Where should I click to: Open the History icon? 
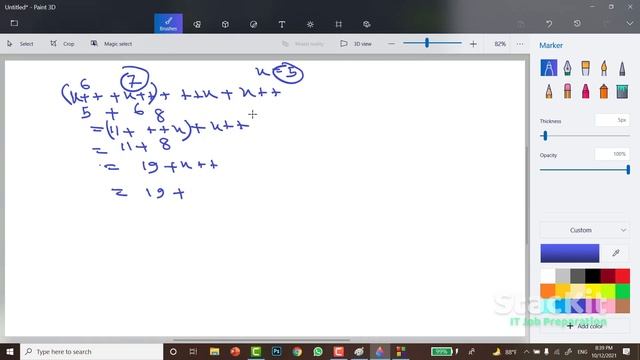click(577, 24)
